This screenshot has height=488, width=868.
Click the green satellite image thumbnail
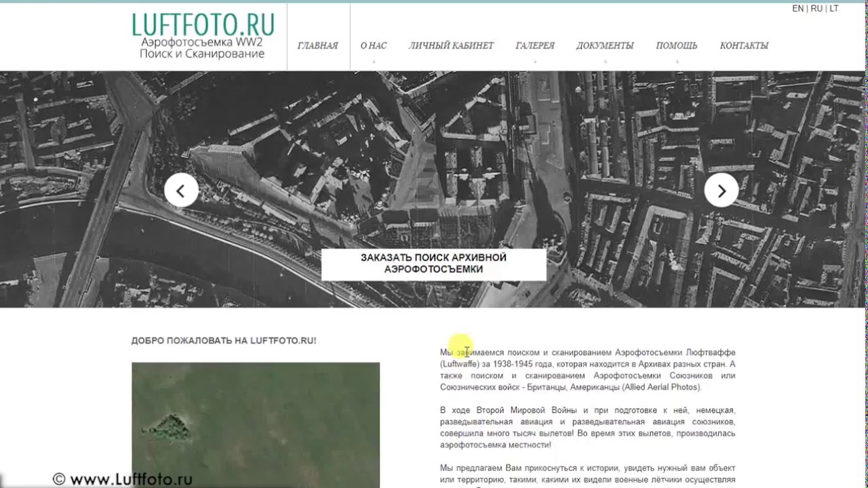pyautogui.click(x=256, y=425)
